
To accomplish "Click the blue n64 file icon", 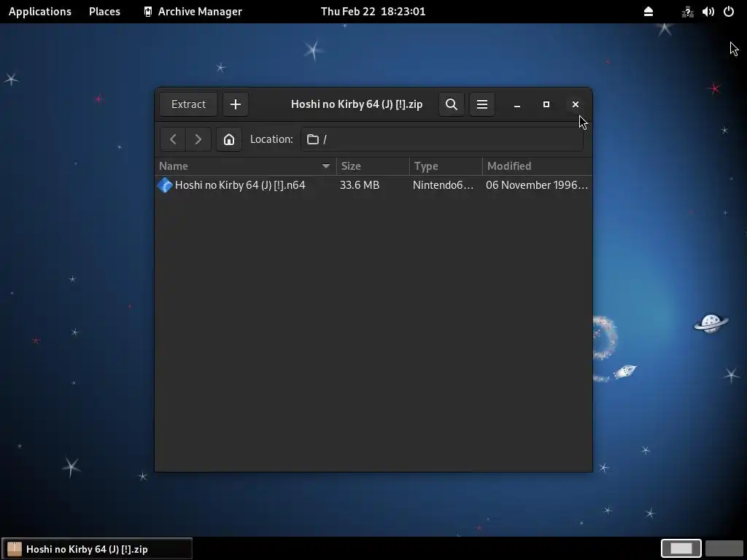I will click(165, 184).
